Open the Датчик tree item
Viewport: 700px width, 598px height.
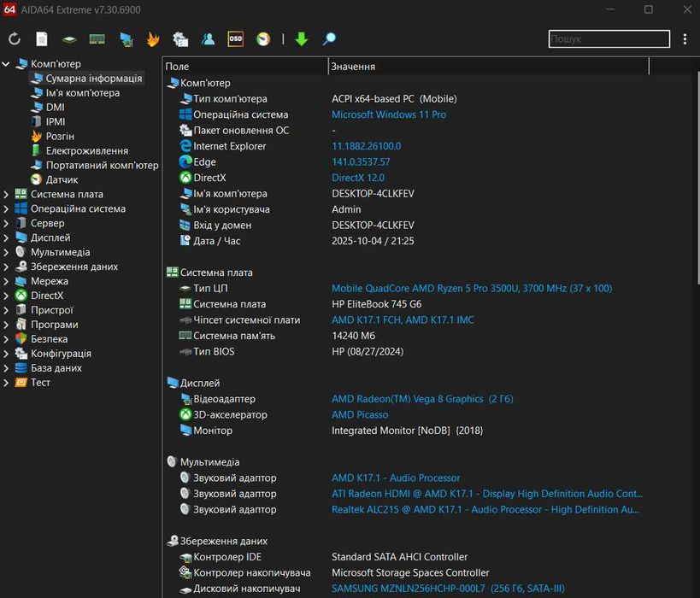62,180
